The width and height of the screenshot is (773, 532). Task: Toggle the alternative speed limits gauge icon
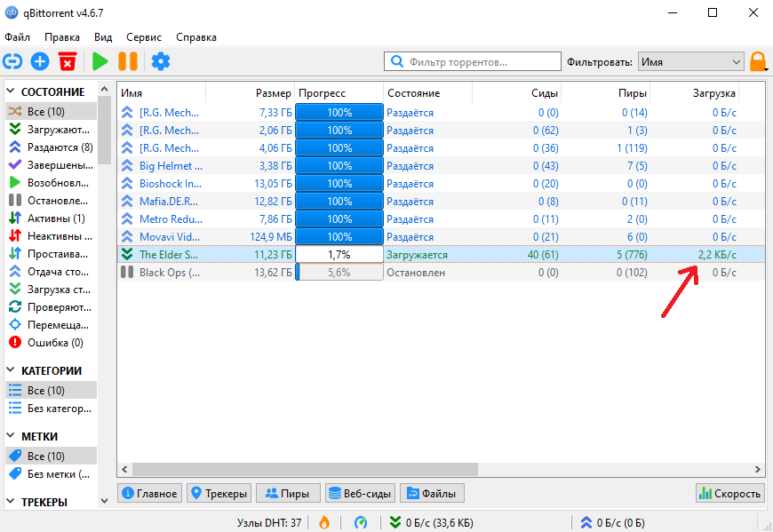(x=361, y=522)
